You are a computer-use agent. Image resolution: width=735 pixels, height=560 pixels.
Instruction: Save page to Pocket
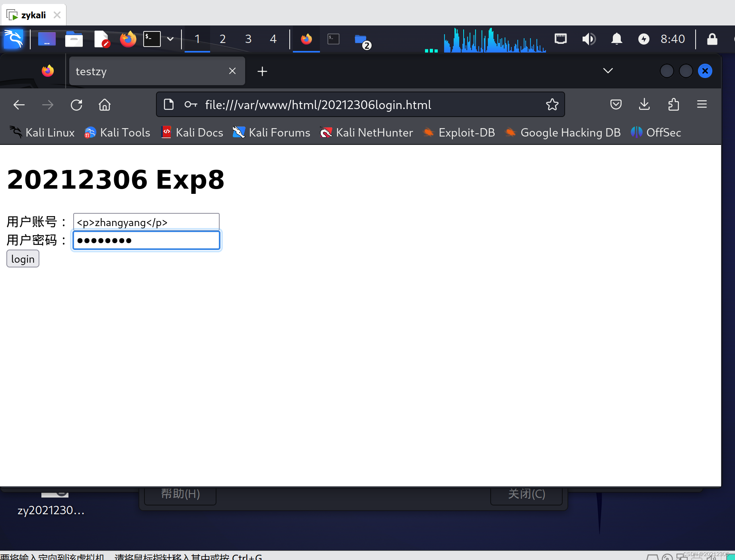coord(616,105)
